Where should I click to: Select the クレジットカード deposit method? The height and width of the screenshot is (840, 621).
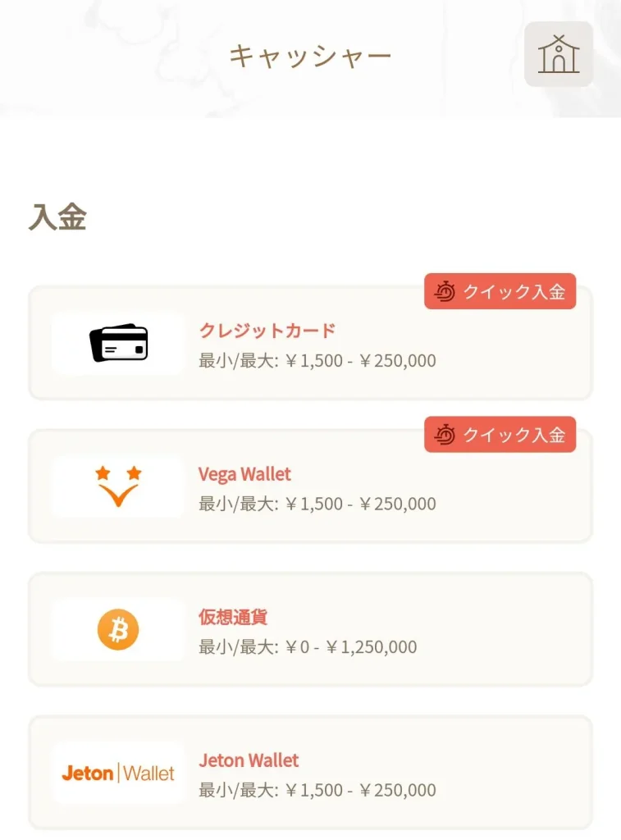[x=267, y=331]
